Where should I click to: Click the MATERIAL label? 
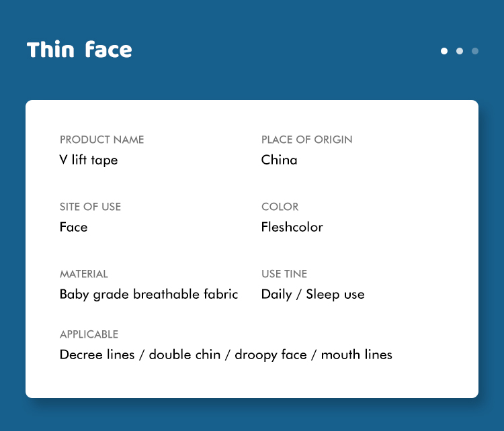[83, 274]
